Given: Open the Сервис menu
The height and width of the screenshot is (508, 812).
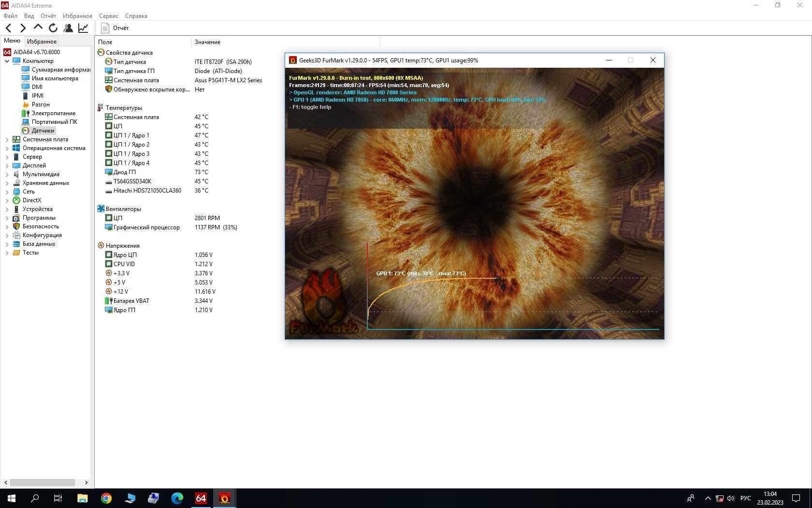Looking at the screenshot, I should coord(109,16).
